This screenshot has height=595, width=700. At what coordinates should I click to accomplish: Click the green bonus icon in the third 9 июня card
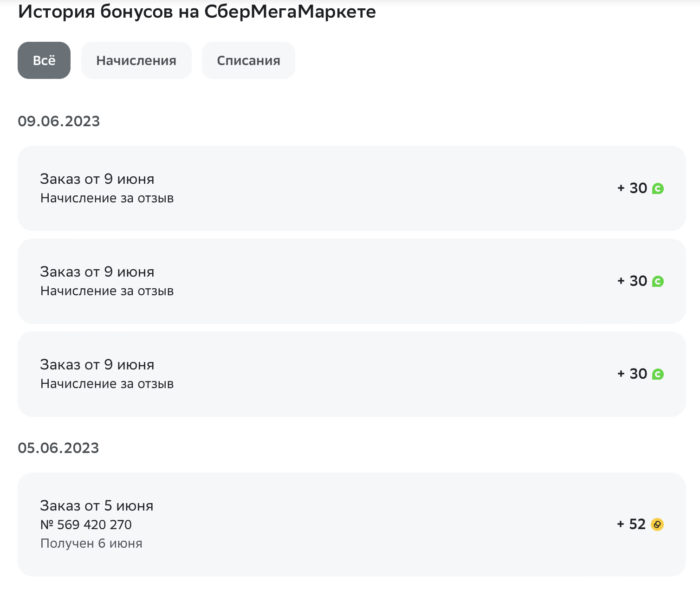click(658, 374)
